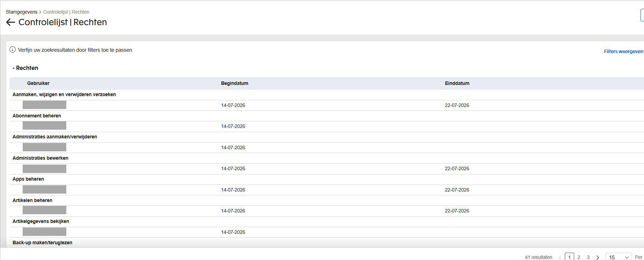Viewport: 644px width, 260px height.
Task: Select the 'Abonnement beheren' group row
Action: pyautogui.click(x=327, y=116)
